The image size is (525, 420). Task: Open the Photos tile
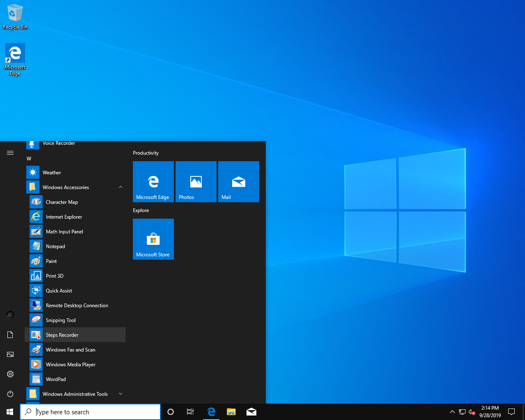click(x=196, y=182)
